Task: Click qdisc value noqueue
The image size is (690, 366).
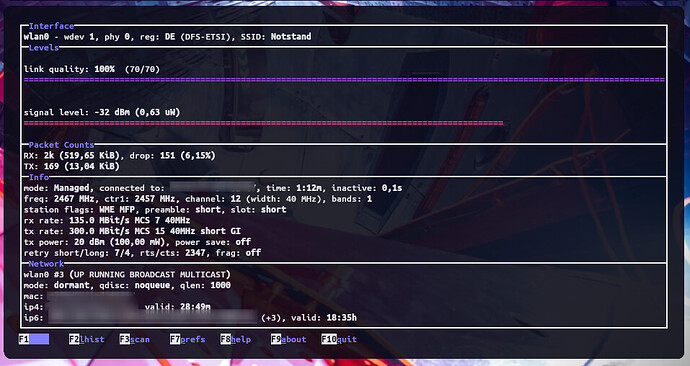Action: pyautogui.click(x=152, y=285)
